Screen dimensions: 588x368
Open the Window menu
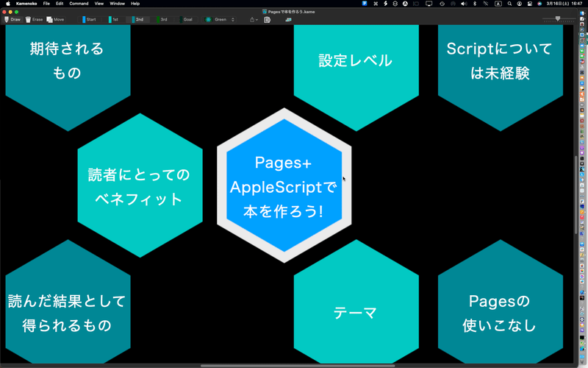tap(118, 4)
